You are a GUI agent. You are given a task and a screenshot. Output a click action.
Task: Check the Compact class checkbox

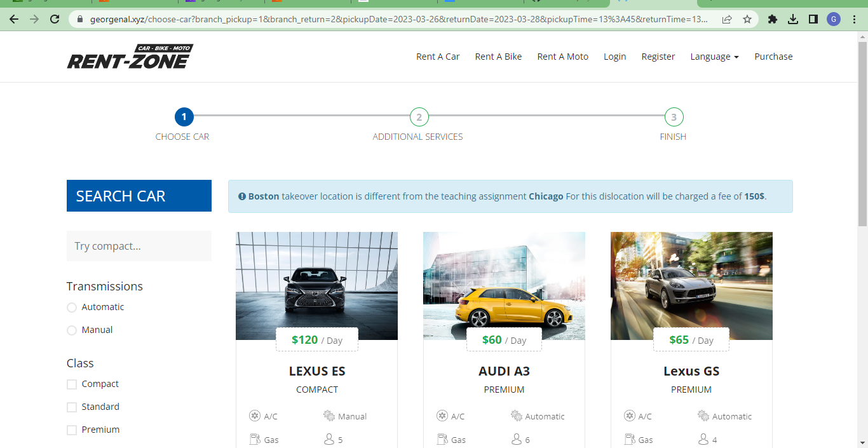point(72,384)
